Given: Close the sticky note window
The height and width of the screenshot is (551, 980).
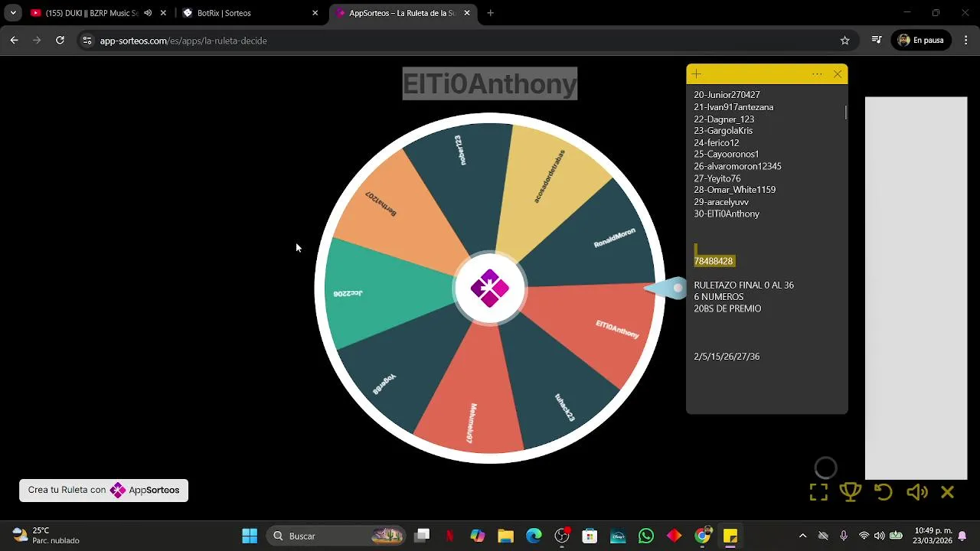Looking at the screenshot, I should (x=838, y=74).
